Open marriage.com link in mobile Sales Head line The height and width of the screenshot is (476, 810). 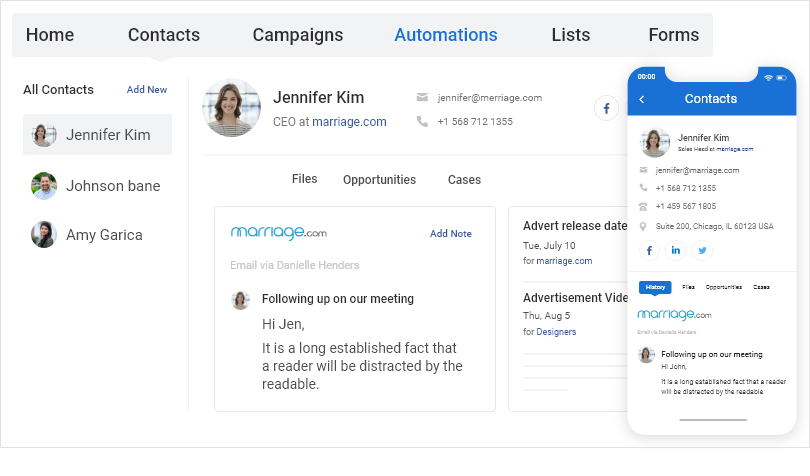pyautogui.click(x=734, y=149)
